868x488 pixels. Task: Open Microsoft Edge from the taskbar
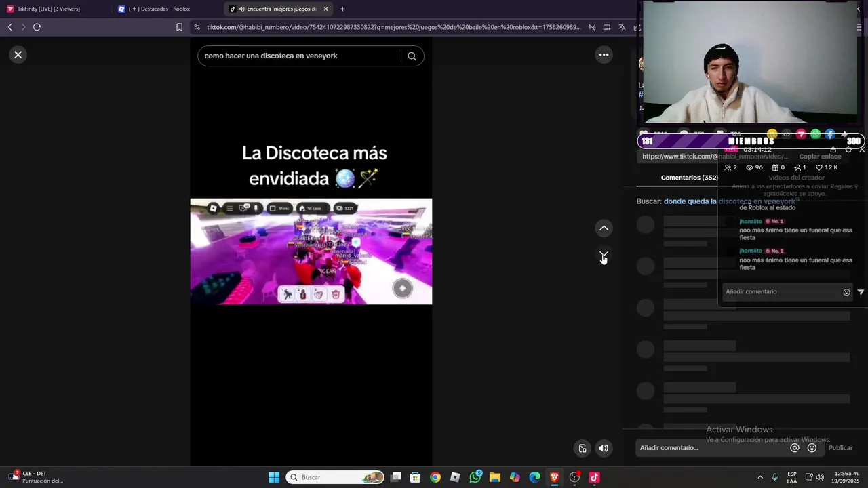(x=535, y=477)
